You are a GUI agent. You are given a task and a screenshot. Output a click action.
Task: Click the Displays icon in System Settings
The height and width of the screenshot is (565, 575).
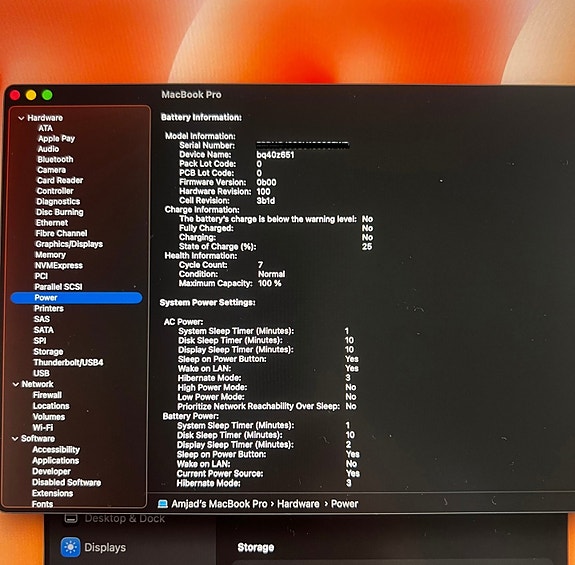click(70, 547)
